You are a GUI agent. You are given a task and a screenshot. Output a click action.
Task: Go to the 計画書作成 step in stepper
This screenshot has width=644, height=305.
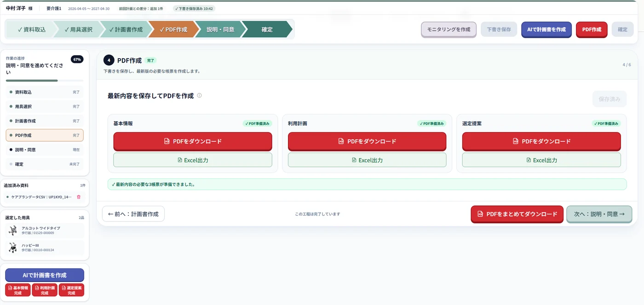(x=126, y=29)
